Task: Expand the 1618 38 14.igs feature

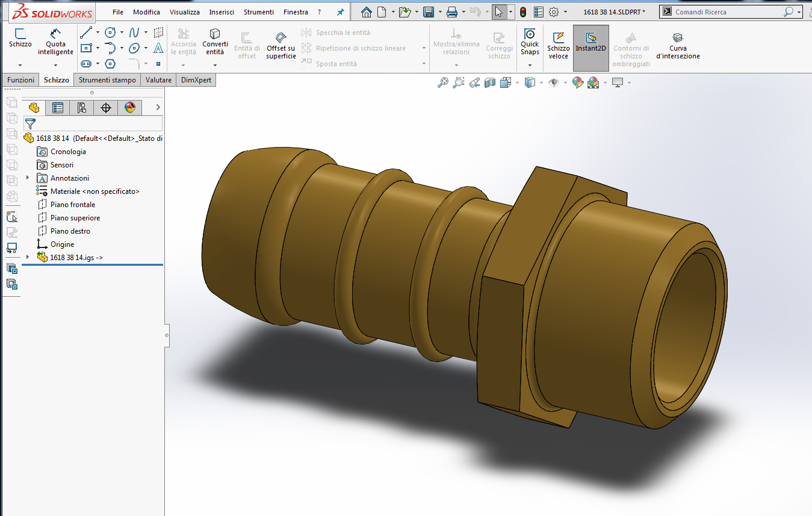Action: click(x=27, y=257)
